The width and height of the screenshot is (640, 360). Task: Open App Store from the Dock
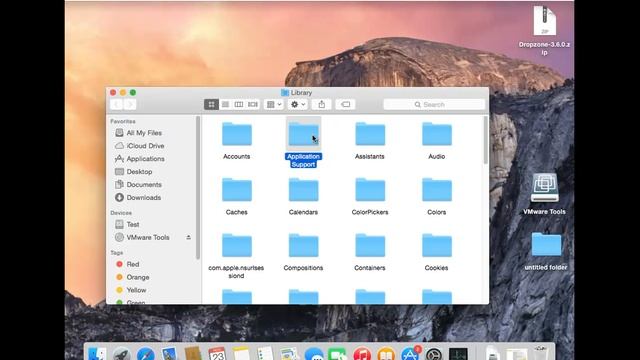pyautogui.click(x=410, y=353)
